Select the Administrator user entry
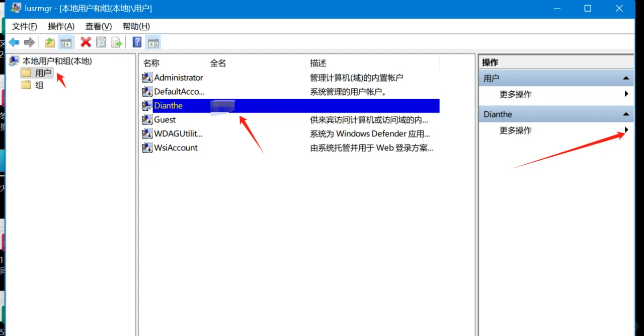This screenshot has width=644, height=336. click(x=177, y=77)
